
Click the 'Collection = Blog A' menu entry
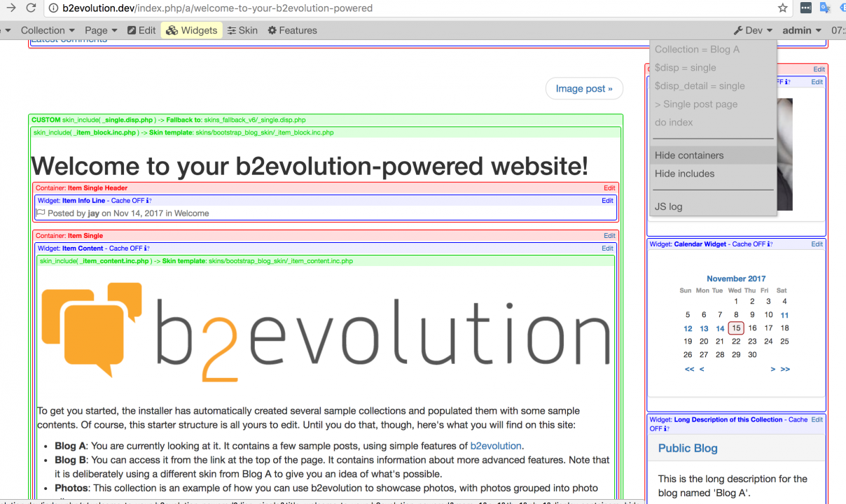[x=714, y=49]
